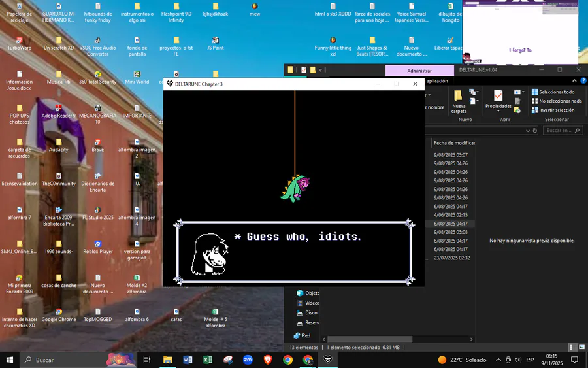Open the Windows Start menu
588x368 pixels.
(x=10, y=360)
